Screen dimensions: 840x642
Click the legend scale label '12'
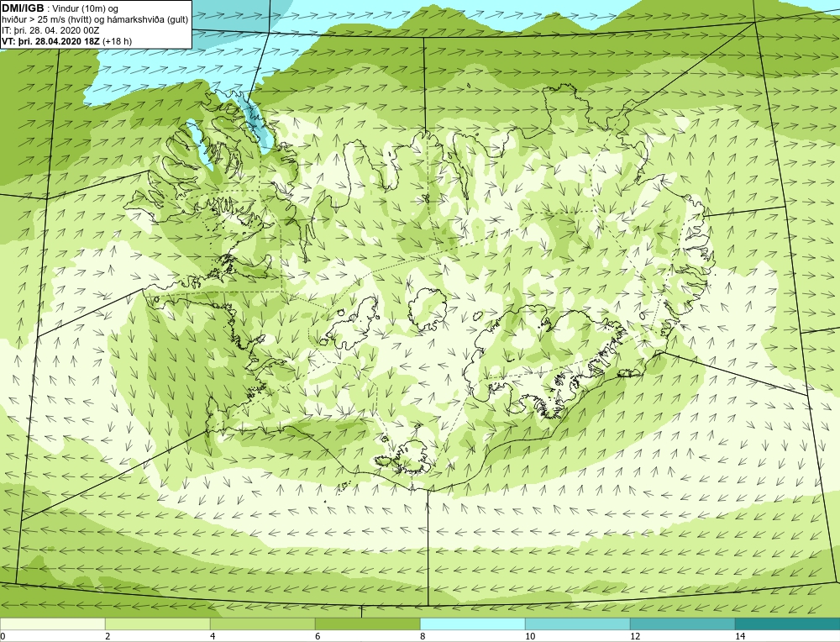click(635, 636)
